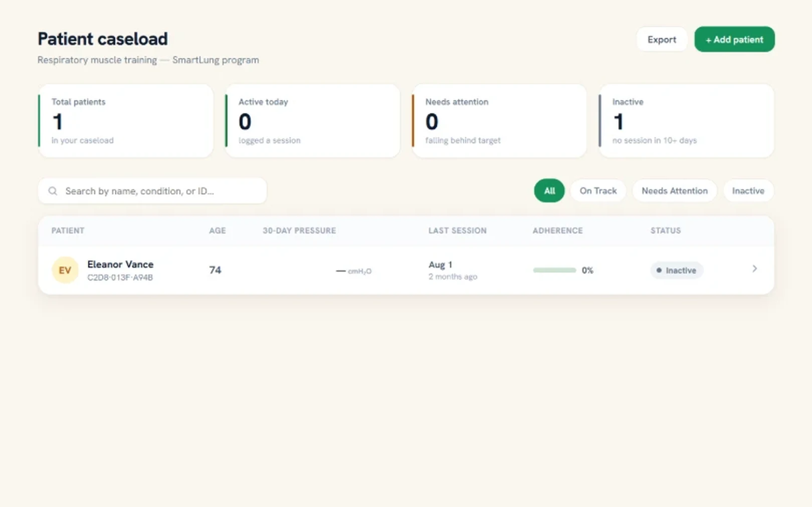This screenshot has height=507, width=812.
Task: Click the PATIENT column header
Action: (x=68, y=230)
